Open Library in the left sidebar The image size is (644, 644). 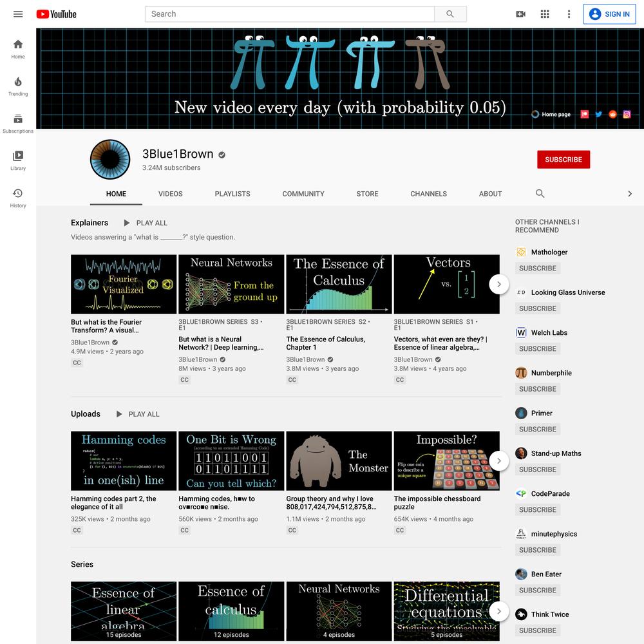point(18,160)
